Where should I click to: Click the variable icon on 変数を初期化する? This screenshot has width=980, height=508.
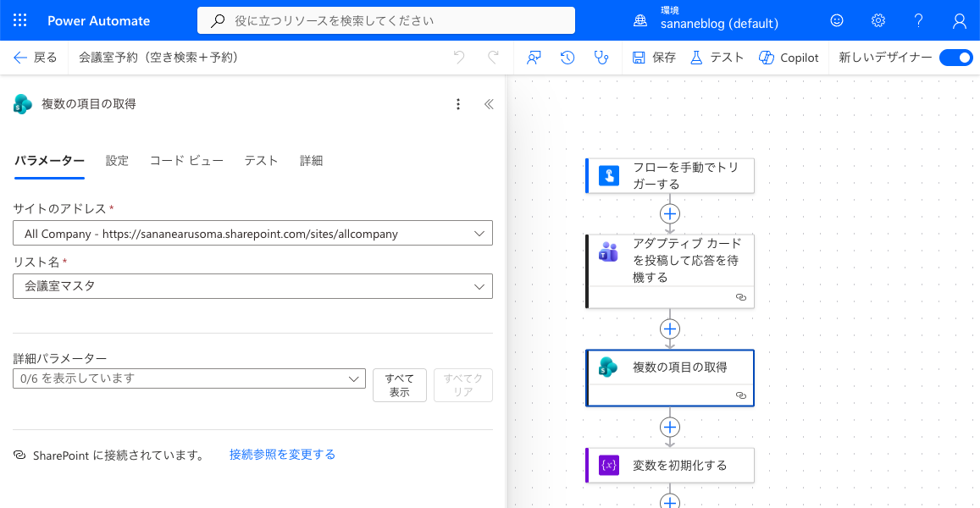tap(609, 466)
